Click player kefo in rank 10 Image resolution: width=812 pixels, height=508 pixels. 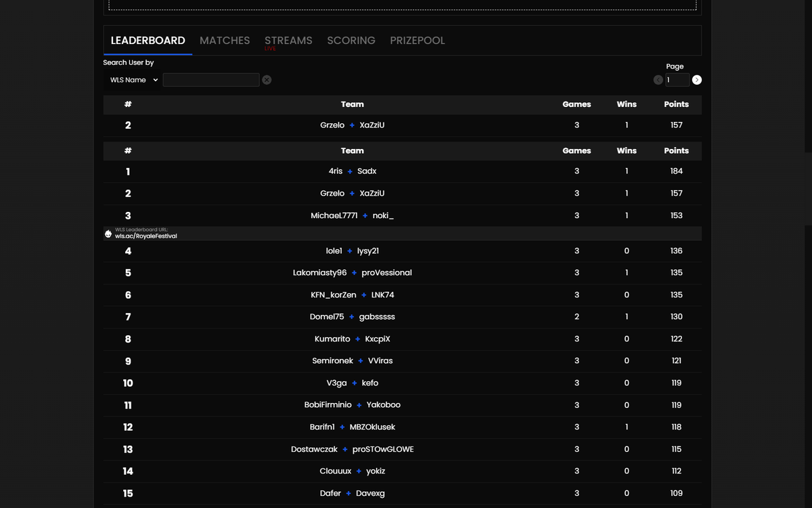tap(370, 383)
